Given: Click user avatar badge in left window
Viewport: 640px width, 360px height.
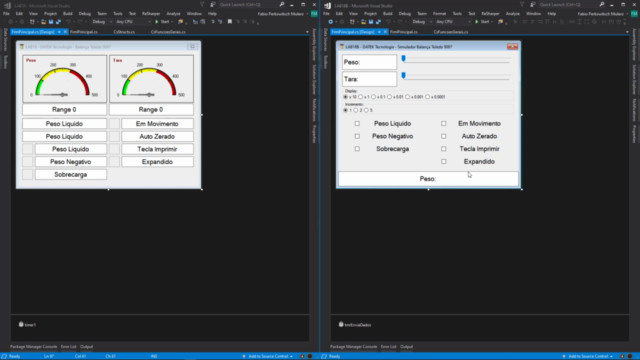Looking at the screenshot, I should [314, 13].
